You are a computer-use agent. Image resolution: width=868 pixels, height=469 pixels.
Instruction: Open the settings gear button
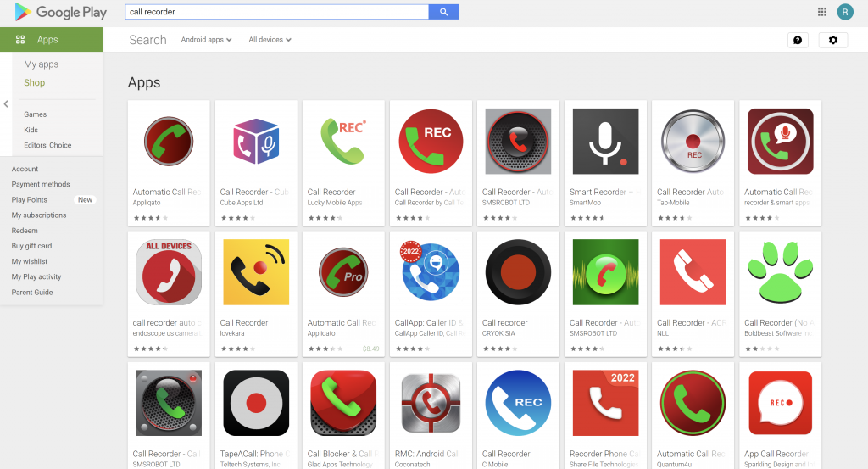click(832, 40)
